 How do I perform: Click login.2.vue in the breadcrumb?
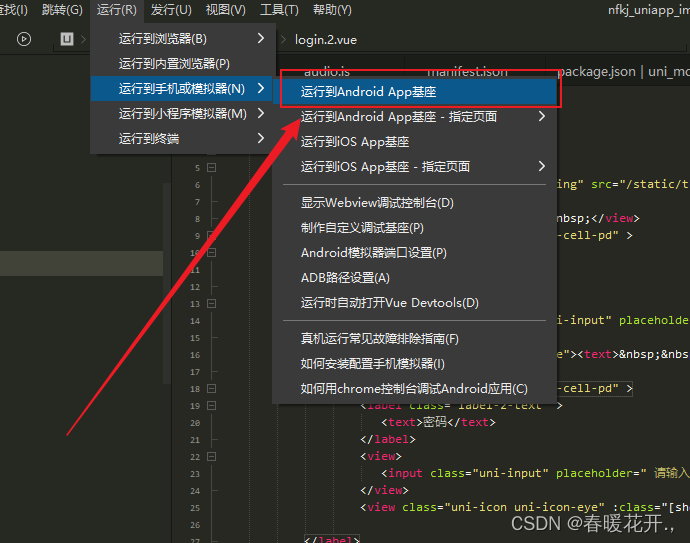click(326, 40)
